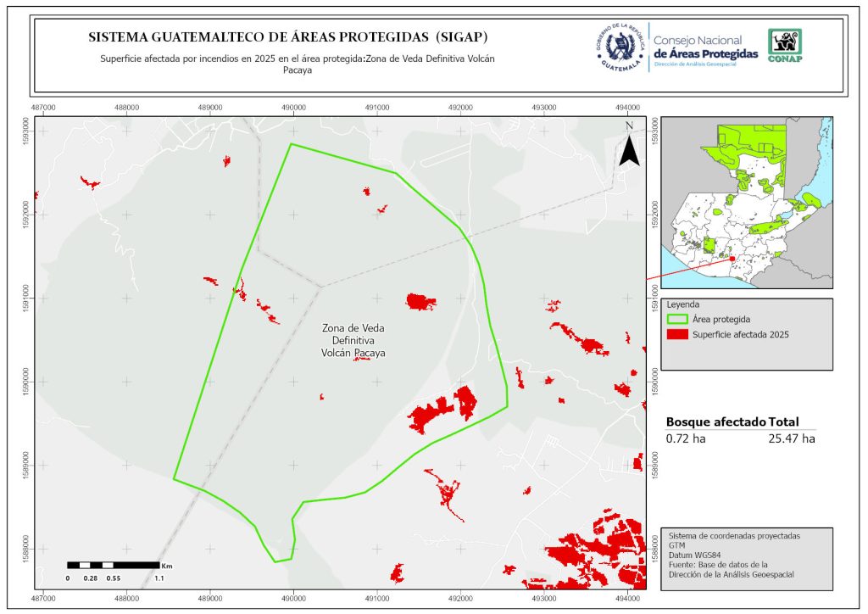
Task: Click the green CONAP logo
Action: (x=784, y=46)
